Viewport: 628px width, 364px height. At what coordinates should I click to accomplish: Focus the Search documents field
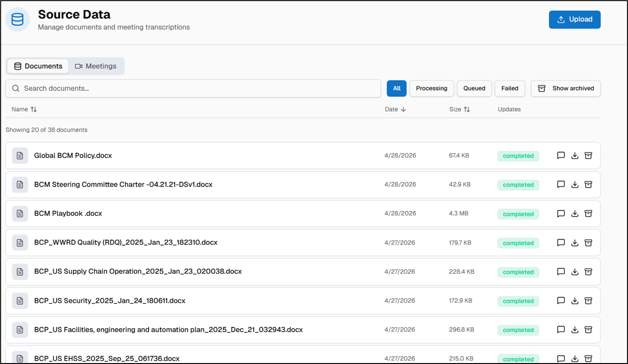click(193, 88)
